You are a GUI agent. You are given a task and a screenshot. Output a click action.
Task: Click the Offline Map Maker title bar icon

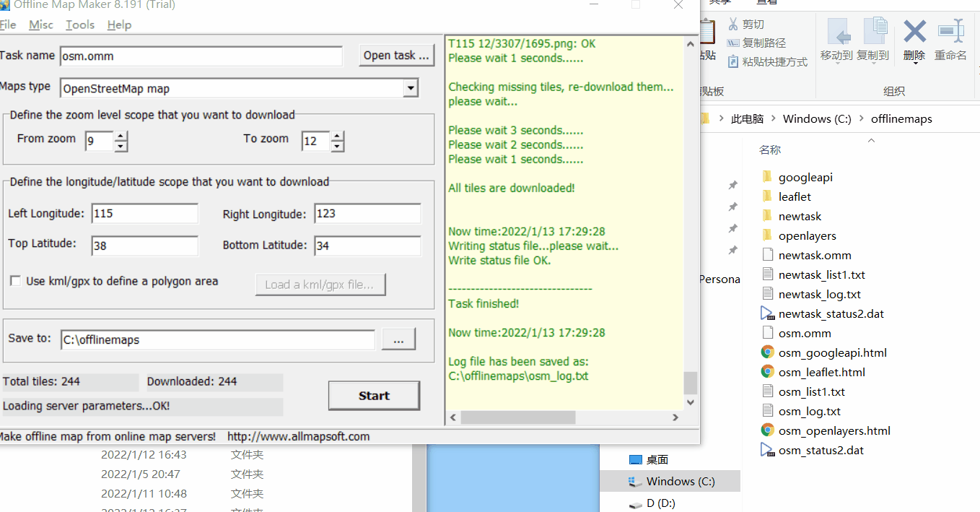pyautogui.click(x=4, y=4)
